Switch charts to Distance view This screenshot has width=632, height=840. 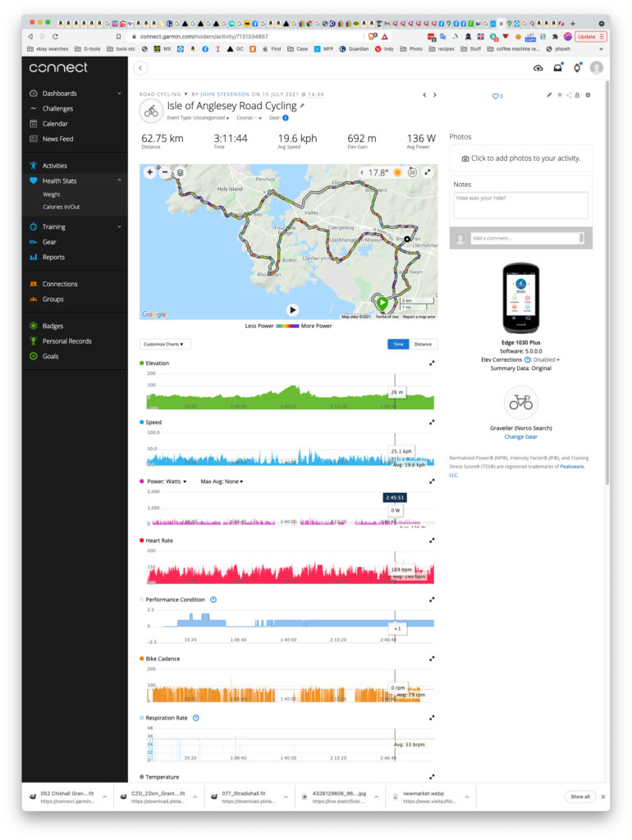(423, 345)
